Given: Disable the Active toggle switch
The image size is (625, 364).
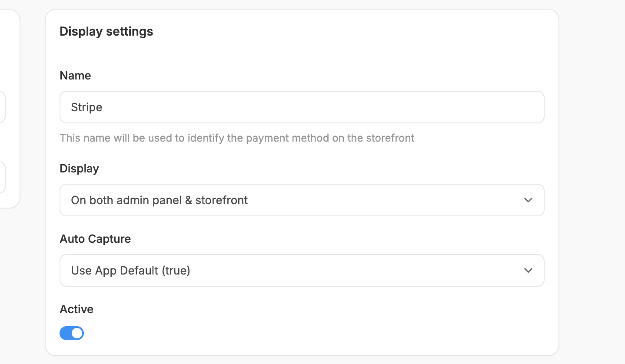Looking at the screenshot, I should click(72, 333).
